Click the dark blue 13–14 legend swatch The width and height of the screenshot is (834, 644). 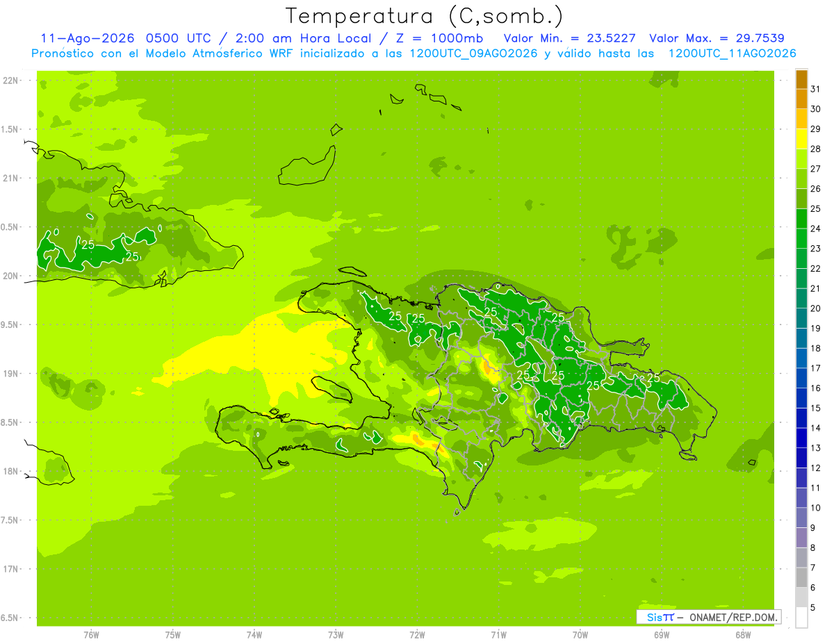pyautogui.click(x=801, y=438)
